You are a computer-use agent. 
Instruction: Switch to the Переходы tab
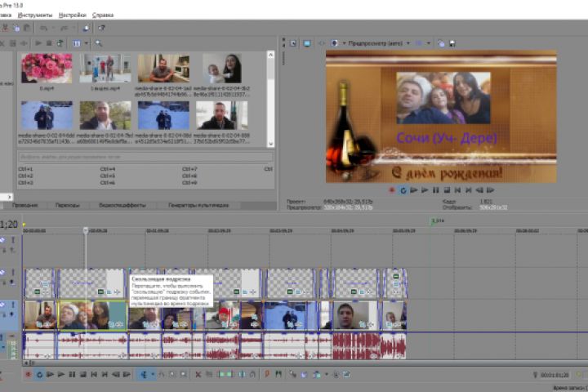tap(67, 205)
